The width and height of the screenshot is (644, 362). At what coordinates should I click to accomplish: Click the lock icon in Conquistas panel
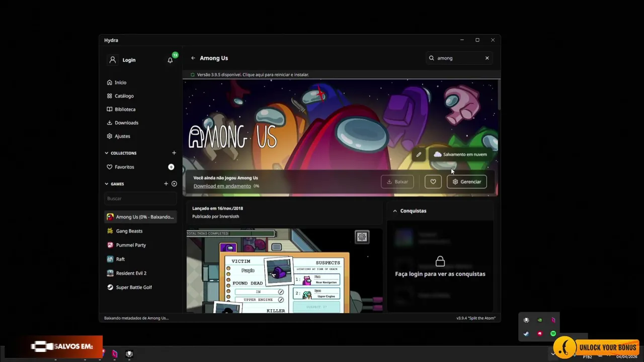click(440, 261)
